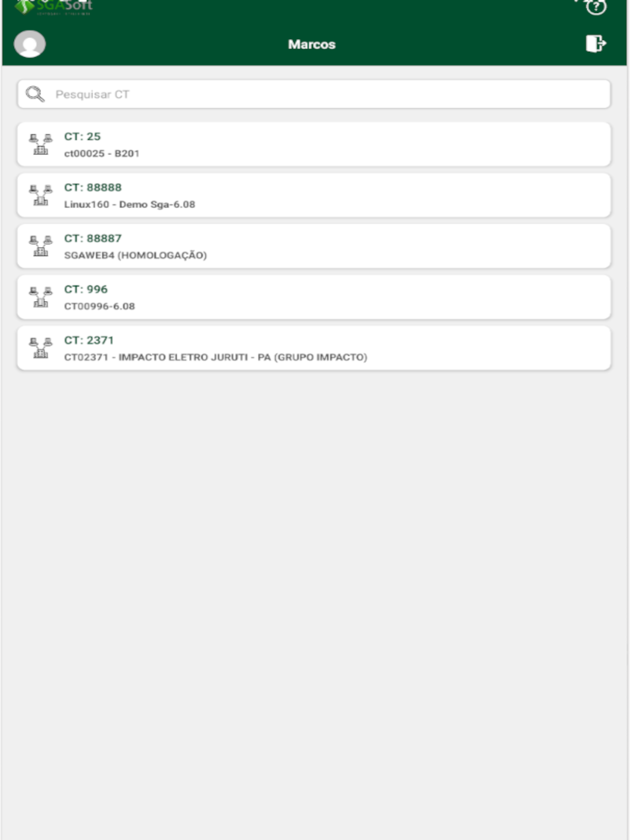Viewport: 630px width, 840px height.
Task: Open the CT: 88888 list entry
Action: (314, 195)
